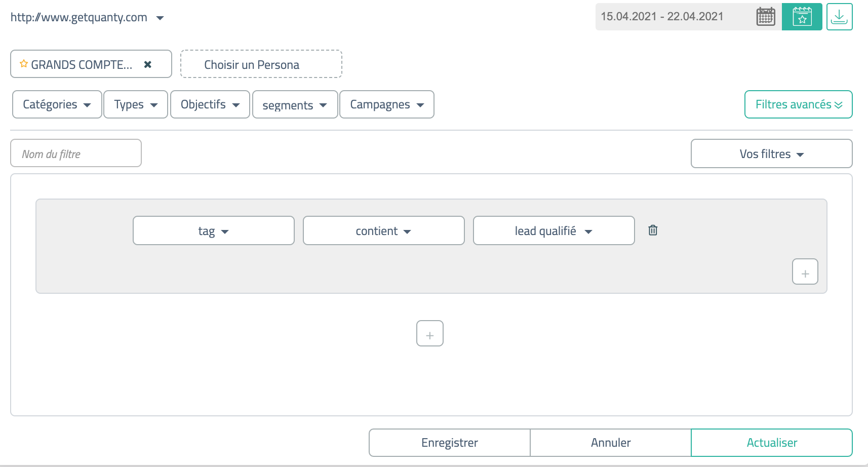Screen dimensions: 868x467
Task: Click the Actualiser button
Action: (x=772, y=443)
